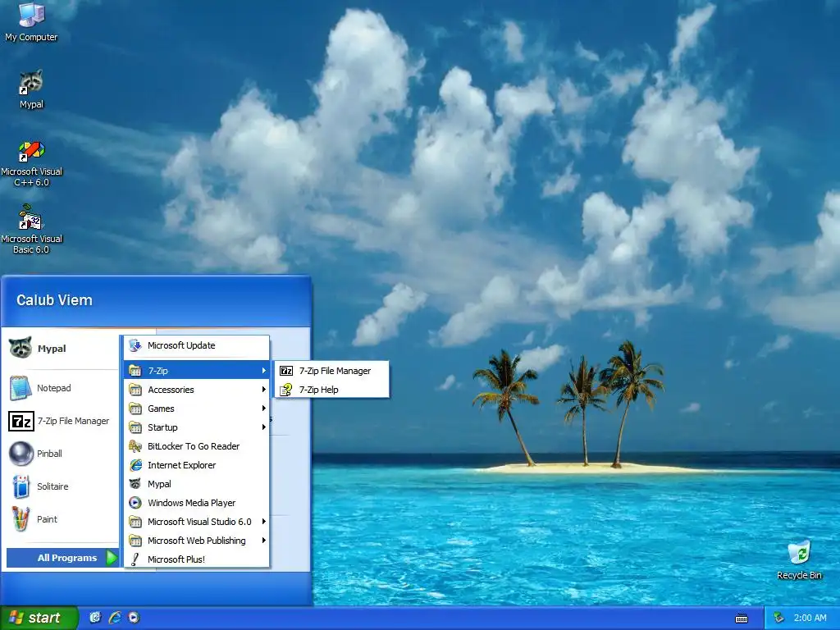This screenshot has width=840, height=630.
Task: Expand the Games submenu arrow
Action: [263, 409]
